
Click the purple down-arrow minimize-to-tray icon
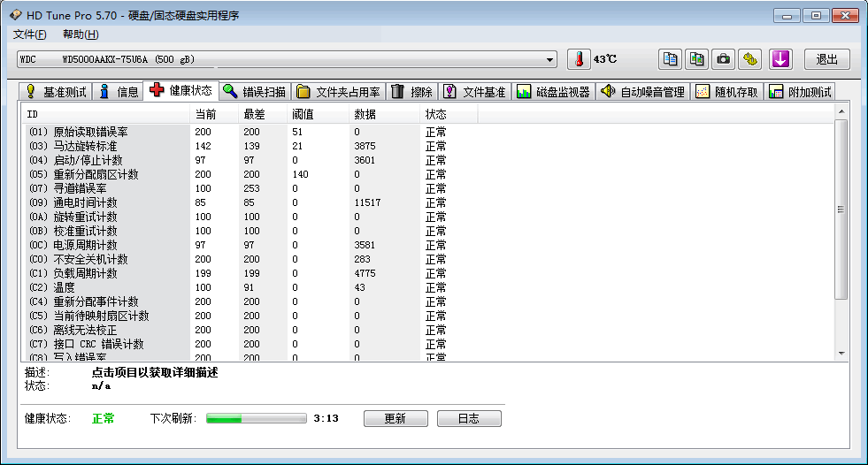coord(780,59)
